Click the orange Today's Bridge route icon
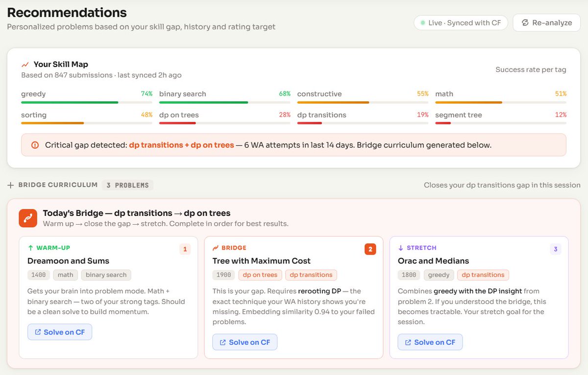588x375 pixels. [28, 218]
